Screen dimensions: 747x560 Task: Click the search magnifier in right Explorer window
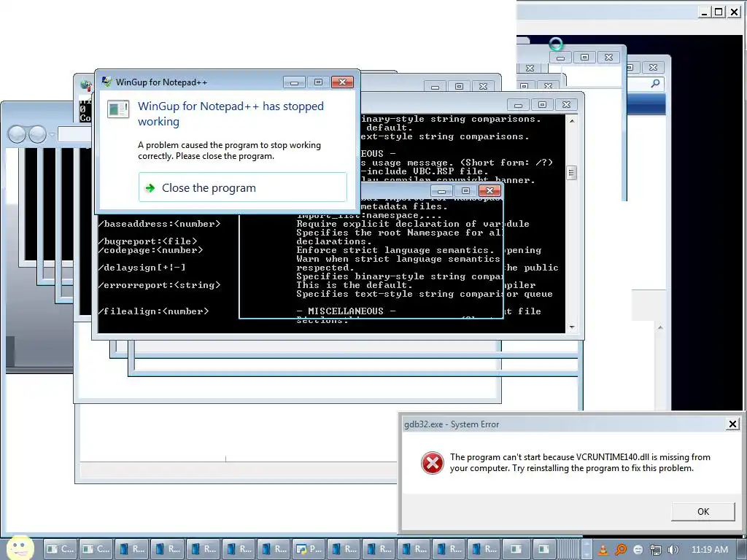(656, 83)
